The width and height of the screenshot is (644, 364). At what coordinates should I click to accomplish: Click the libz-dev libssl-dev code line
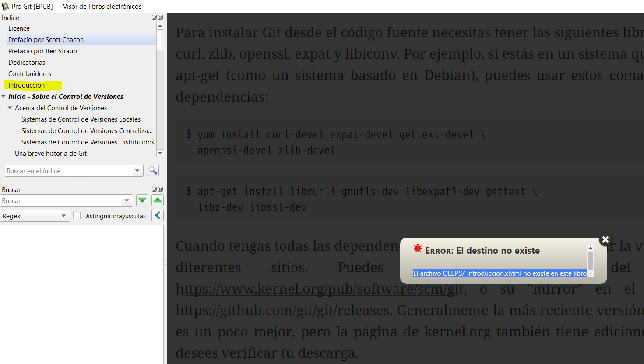click(252, 207)
